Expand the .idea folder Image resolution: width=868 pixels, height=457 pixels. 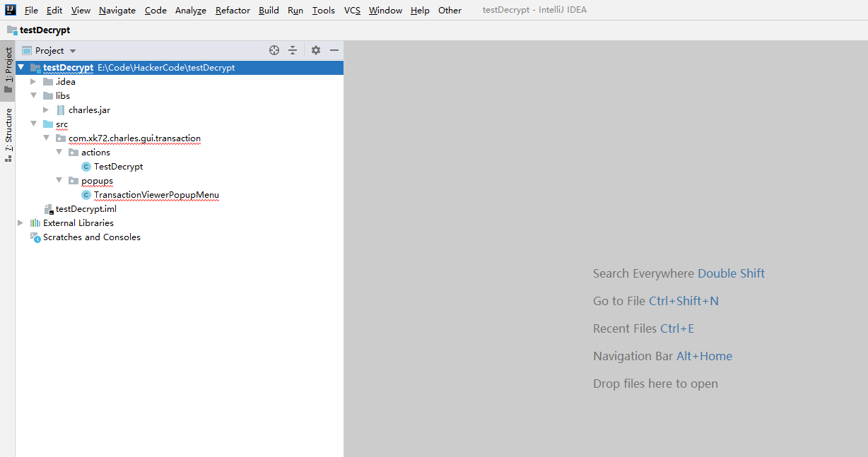(x=33, y=82)
